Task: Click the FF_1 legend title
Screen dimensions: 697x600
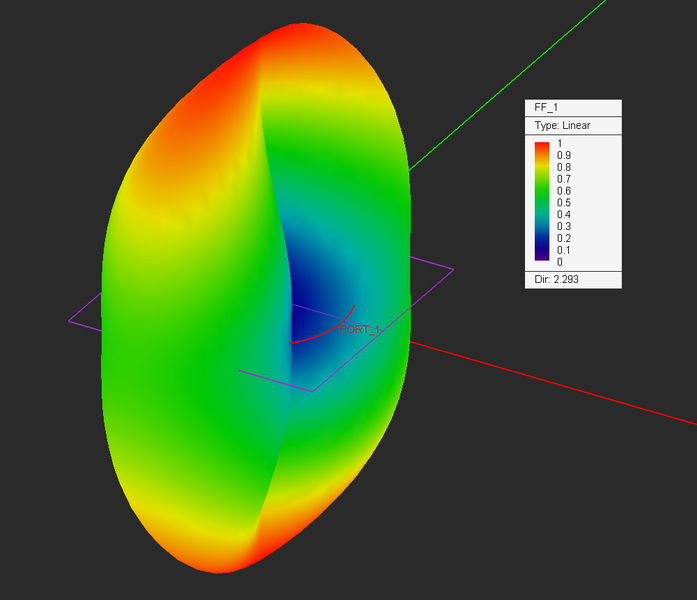Action: click(x=544, y=109)
